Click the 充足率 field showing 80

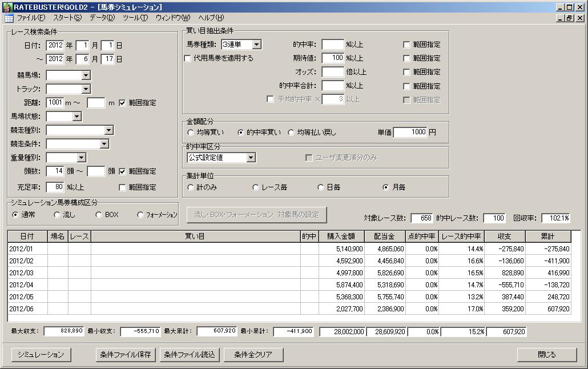coord(55,187)
